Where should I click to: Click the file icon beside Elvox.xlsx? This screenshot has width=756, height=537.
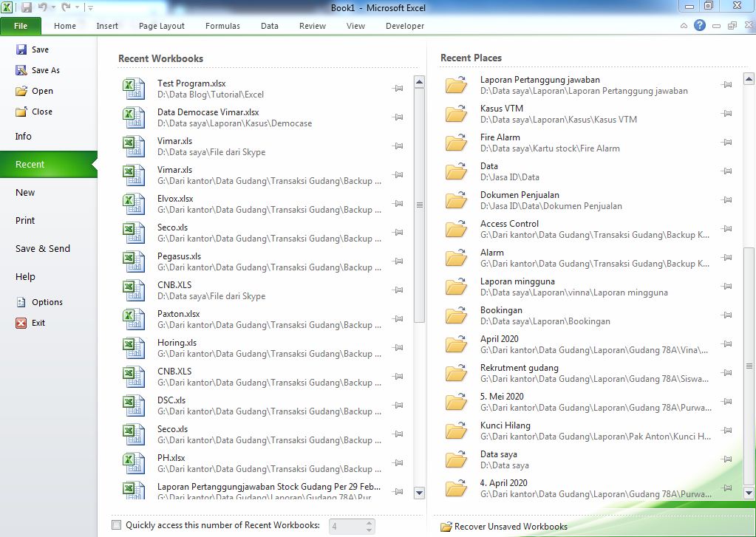click(133, 204)
